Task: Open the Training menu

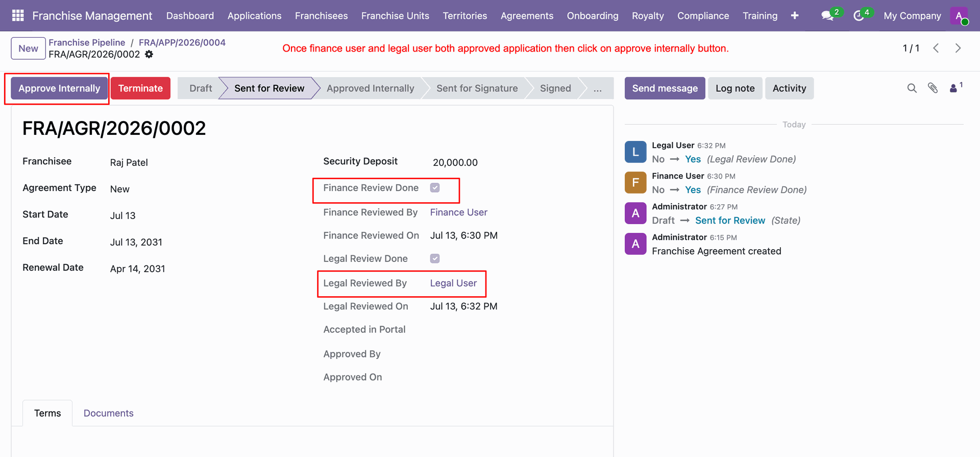Action: pyautogui.click(x=760, y=16)
